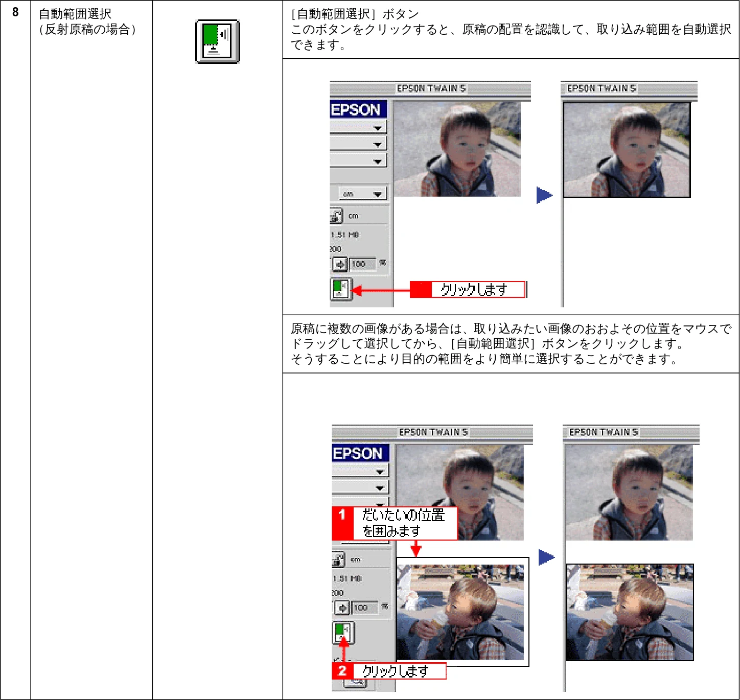
Task: Click the scale arrow icon beside 100, two-photo example
Action: 342,608
